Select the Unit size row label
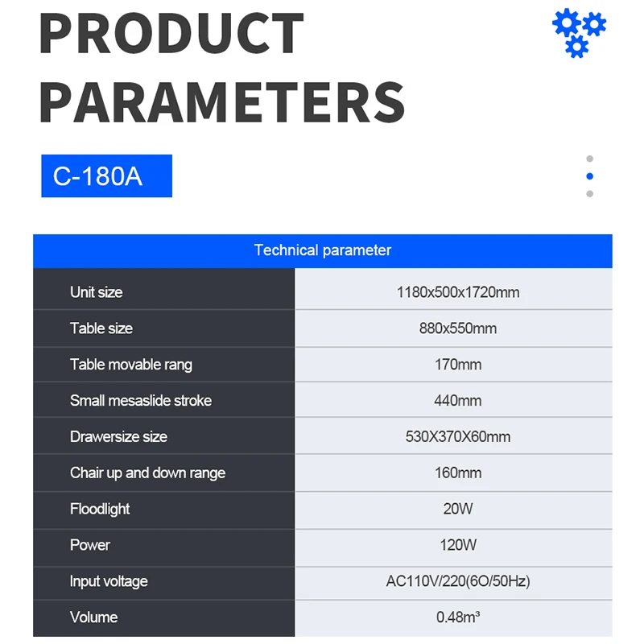Viewport: 644px width, 644px height. [x=97, y=292]
